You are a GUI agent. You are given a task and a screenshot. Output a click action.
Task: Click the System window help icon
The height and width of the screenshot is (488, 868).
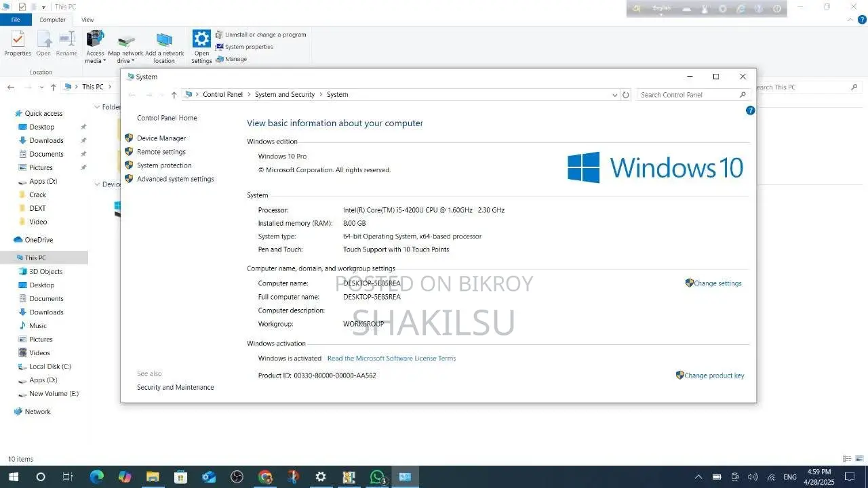coord(750,110)
